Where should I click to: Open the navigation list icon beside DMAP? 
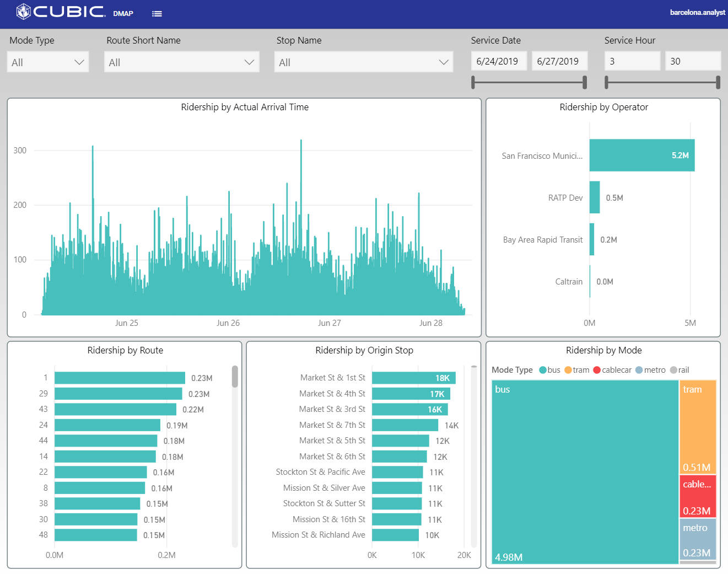coord(157,13)
